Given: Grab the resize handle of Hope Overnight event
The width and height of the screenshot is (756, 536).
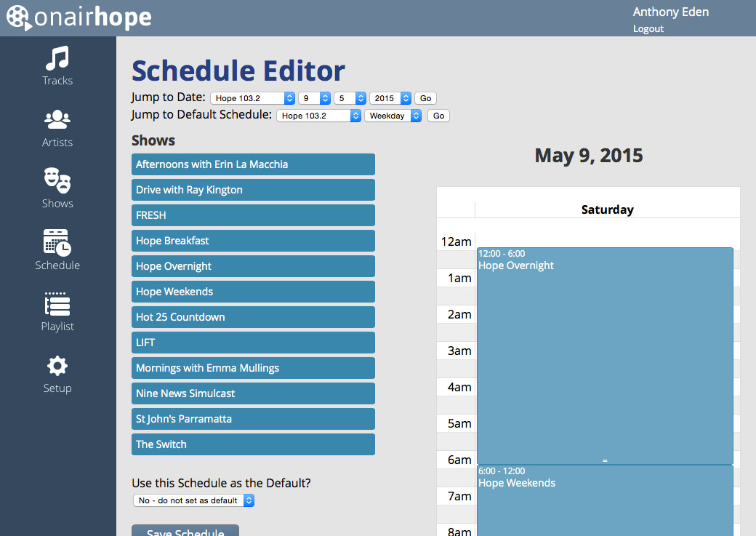Looking at the screenshot, I should [605, 461].
